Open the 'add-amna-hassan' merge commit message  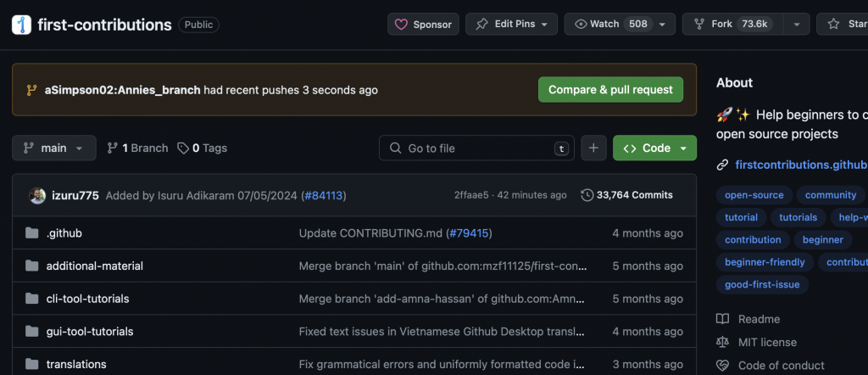(442, 299)
